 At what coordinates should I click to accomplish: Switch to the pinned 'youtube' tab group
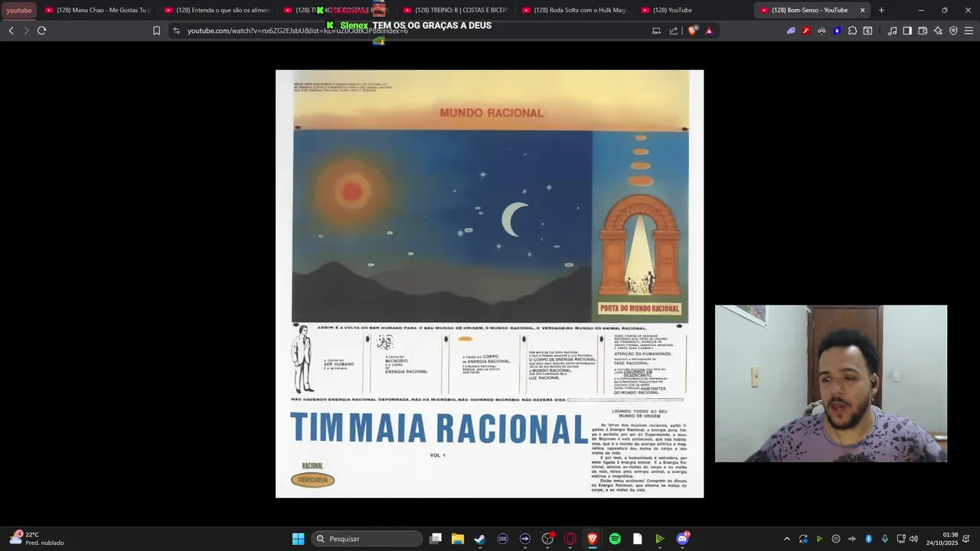[19, 10]
